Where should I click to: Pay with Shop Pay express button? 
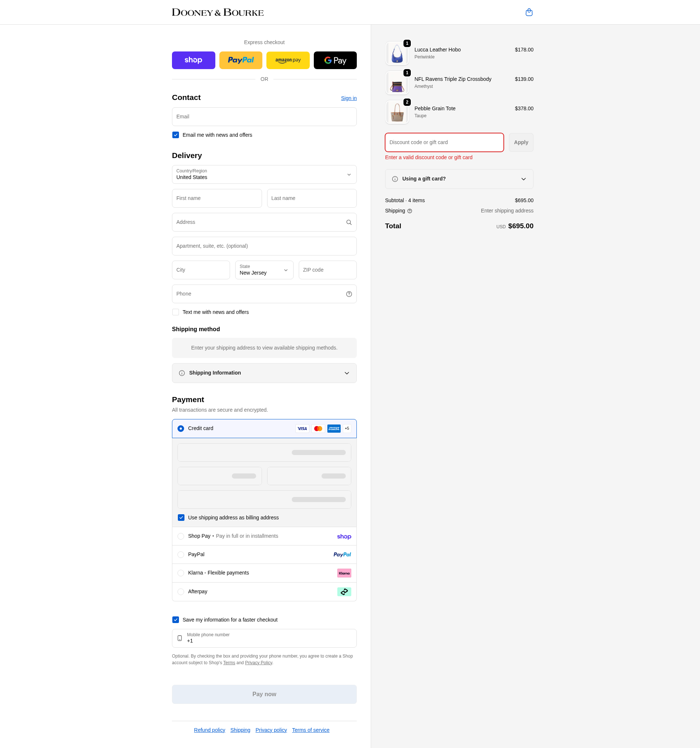[193, 60]
